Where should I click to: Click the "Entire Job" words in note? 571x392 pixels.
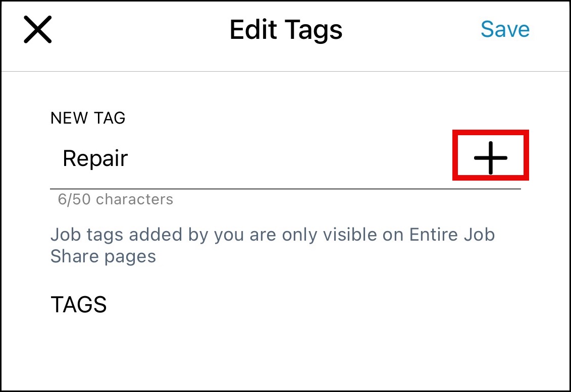tap(452, 235)
